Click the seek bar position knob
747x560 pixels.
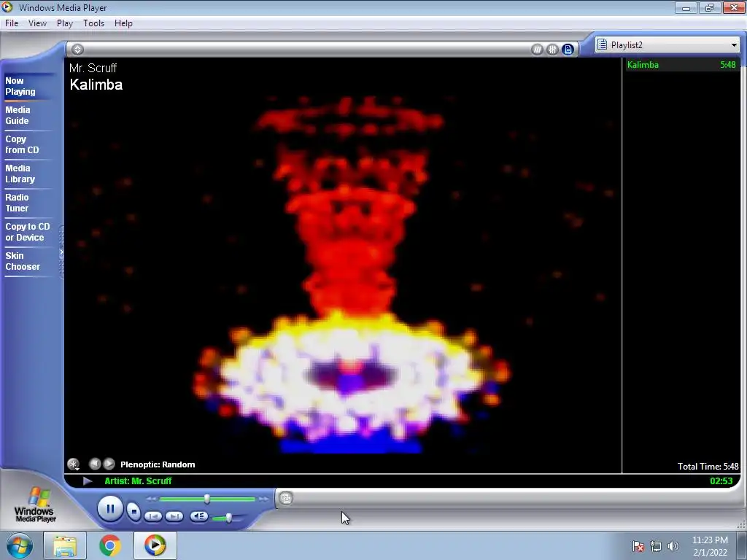pos(206,499)
